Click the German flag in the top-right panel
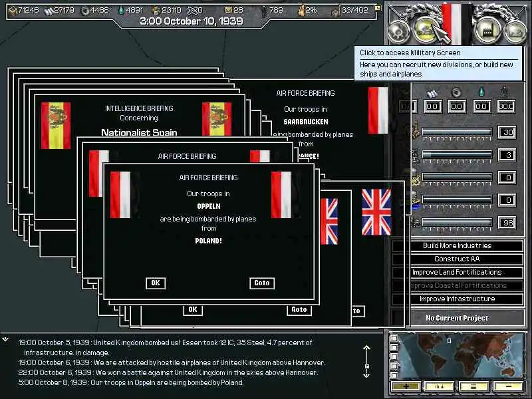The height and width of the screenshot is (399, 532). (x=457, y=25)
